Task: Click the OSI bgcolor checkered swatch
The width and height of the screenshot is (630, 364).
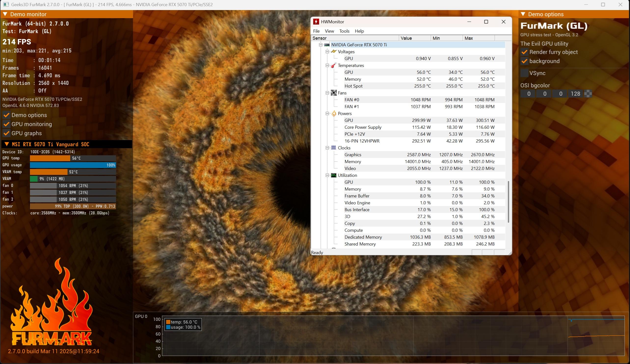Action: pos(588,94)
